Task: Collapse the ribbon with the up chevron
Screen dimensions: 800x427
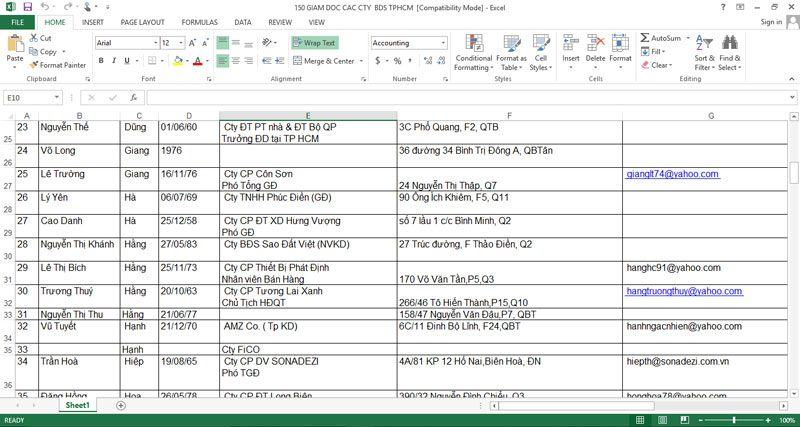Action: (792, 79)
